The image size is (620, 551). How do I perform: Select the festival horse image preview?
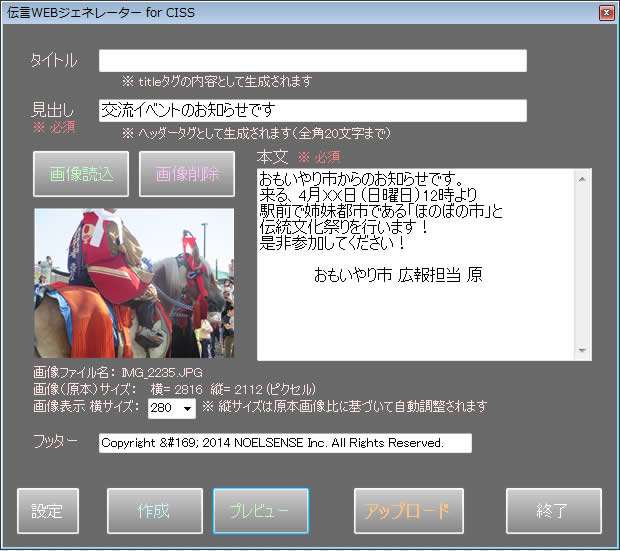coord(134,283)
